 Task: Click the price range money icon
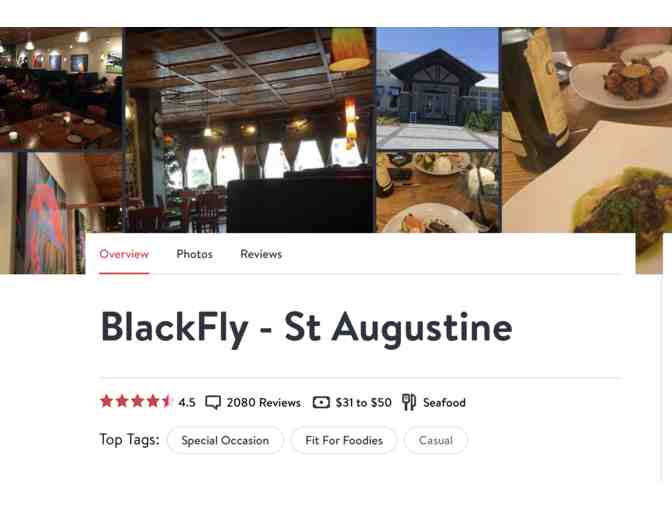click(321, 402)
